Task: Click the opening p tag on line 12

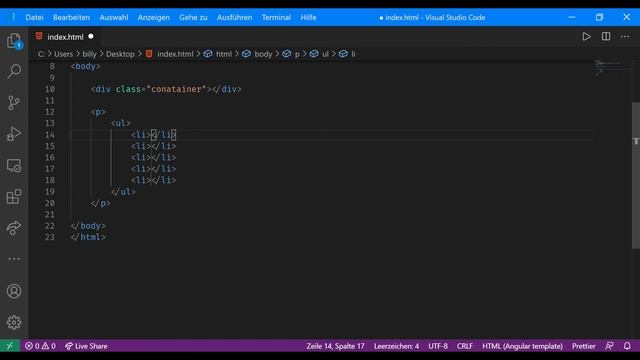Action: pyautogui.click(x=98, y=112)
